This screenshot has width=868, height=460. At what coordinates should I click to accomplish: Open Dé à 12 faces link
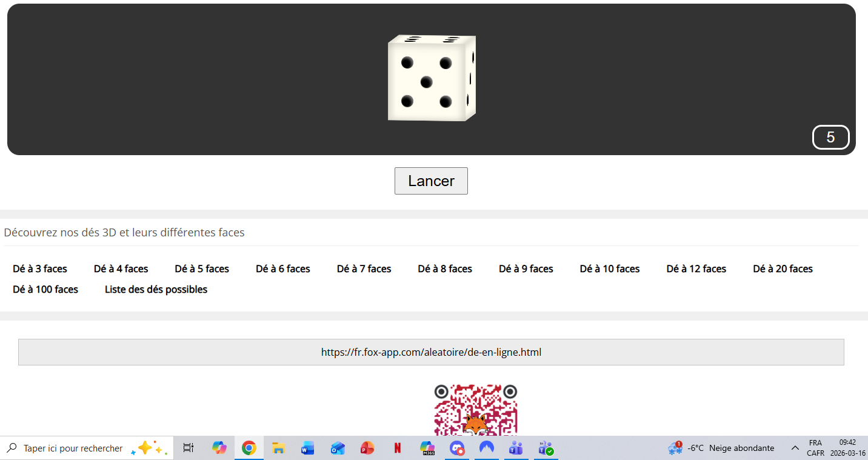pos(696,268)
